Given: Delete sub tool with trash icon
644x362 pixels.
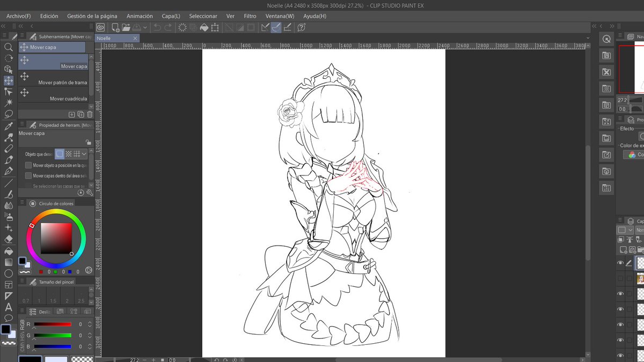Looking at the screenshot, I should (x=90, y=114).
